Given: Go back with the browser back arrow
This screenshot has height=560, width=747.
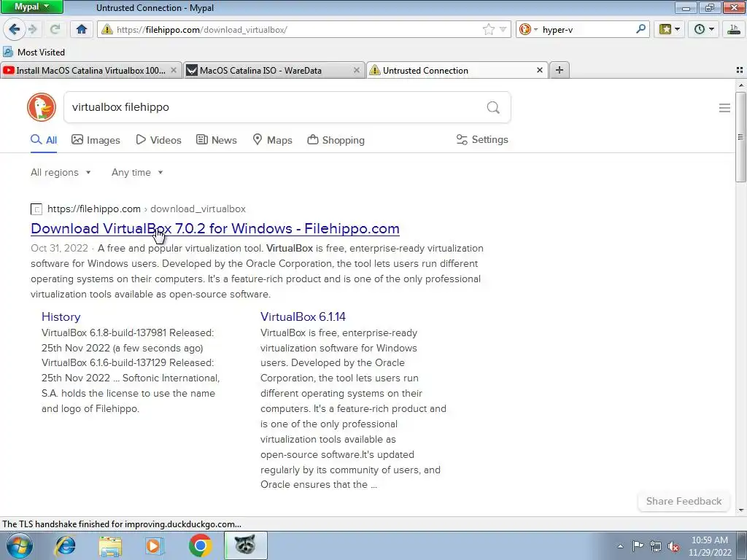Looking at the screenshot, I should click(x=15, y=29).
